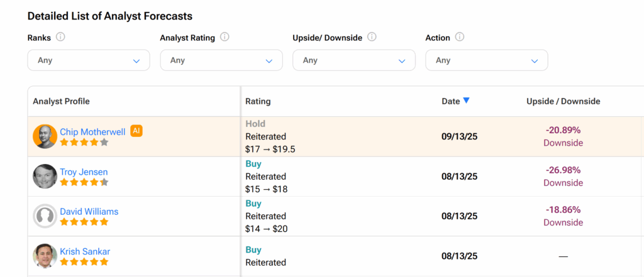Click the info icon next to Ranks
This screenshot has width=644, height=277.
point(60,37)
